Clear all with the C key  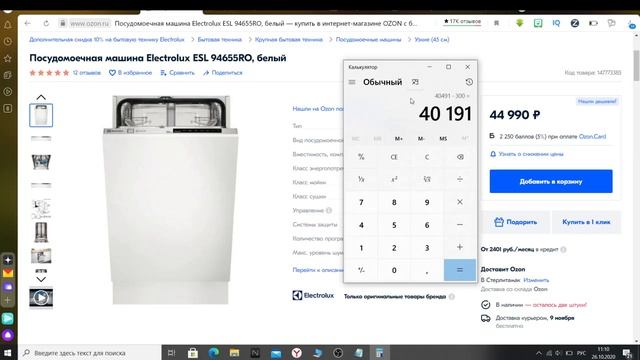(427, 157)
